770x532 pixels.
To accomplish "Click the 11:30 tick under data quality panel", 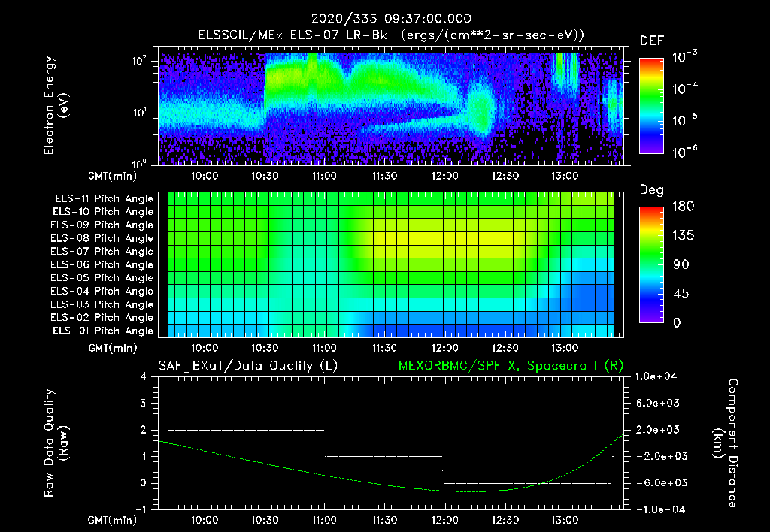I will [x=384, y=520].
